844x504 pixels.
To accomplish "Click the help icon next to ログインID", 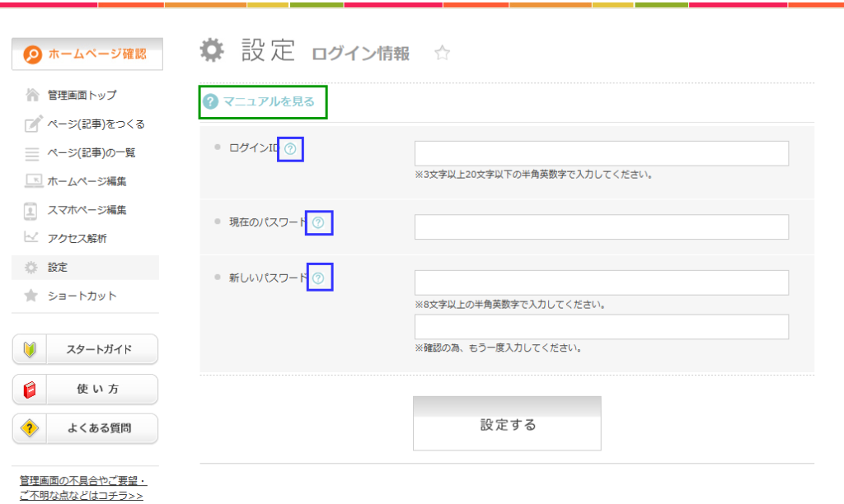I will point(290,149).
